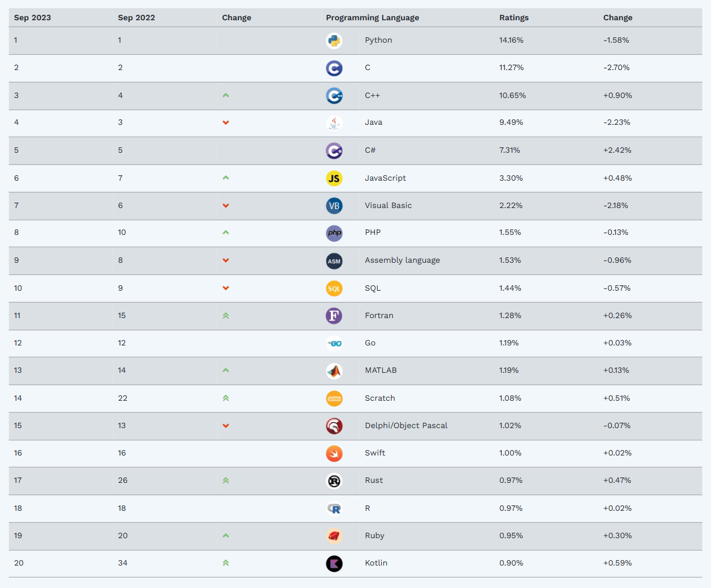Click the Rust gear logo icon
Image resolution: width=711 pixels, height=588 pixels.
334,481
